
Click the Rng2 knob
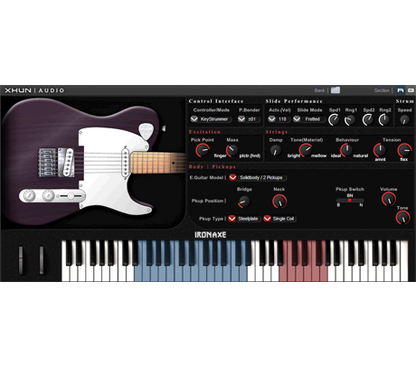(x=384, y=120)
